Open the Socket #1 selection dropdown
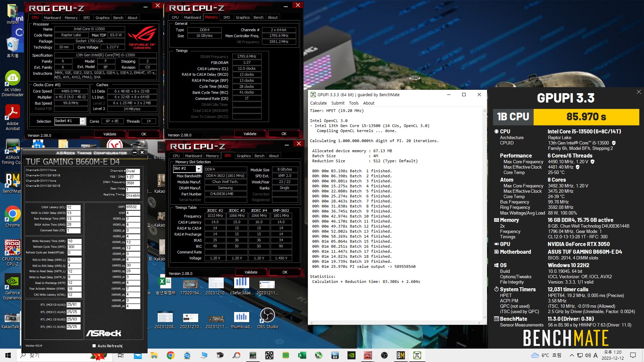 pos(83,121)
